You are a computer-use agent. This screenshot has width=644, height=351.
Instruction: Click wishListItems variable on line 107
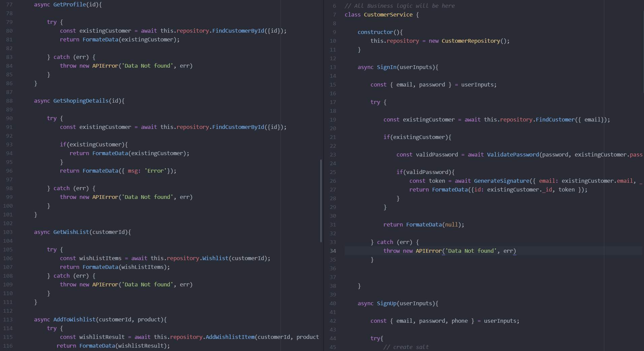pyautogui.click(x=142, y=267)
